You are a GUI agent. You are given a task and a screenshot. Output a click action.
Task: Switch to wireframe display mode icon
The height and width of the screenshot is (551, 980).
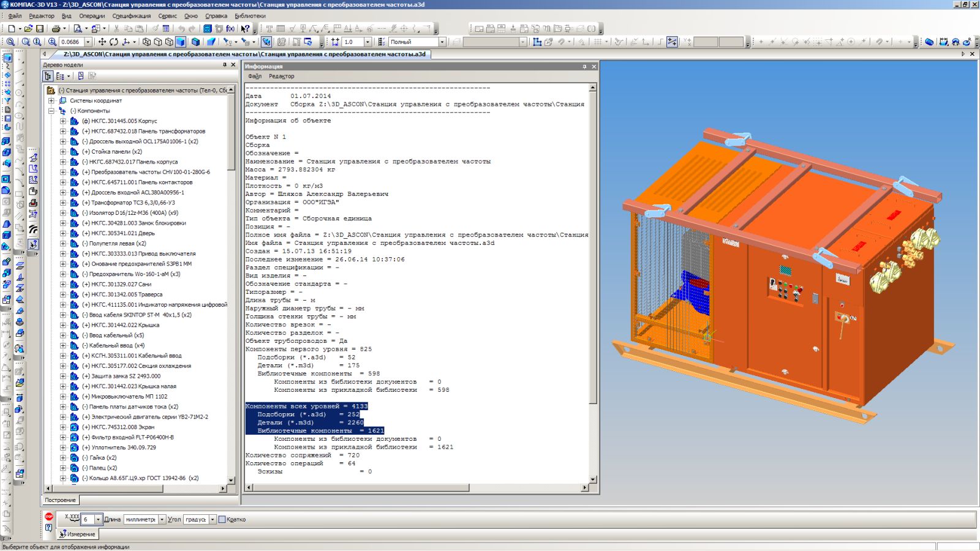click(146, 42)
